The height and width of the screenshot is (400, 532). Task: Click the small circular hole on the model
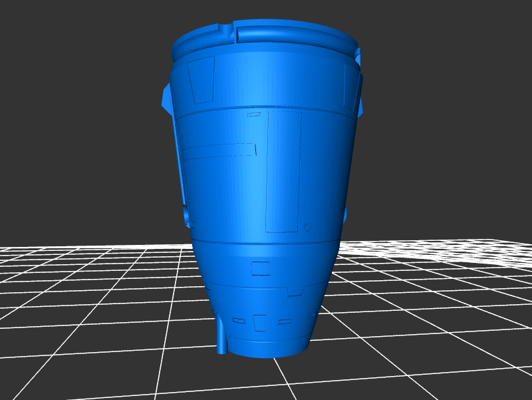coord(308,227)
